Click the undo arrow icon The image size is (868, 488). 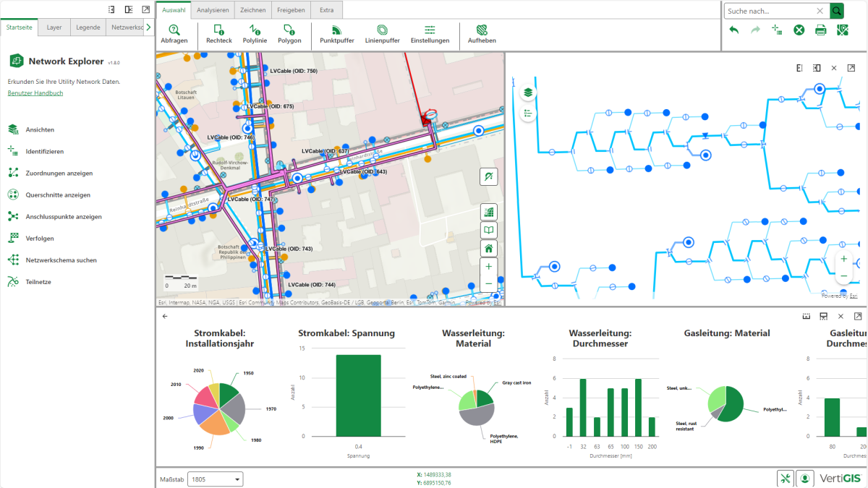pos(734,30)
